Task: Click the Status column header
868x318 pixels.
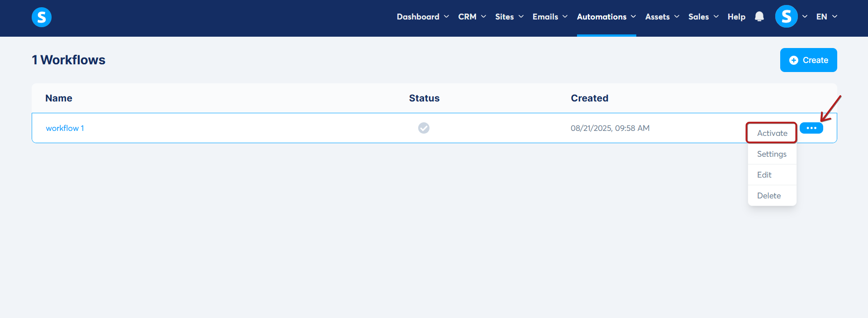Action: (x=424, y=98)
